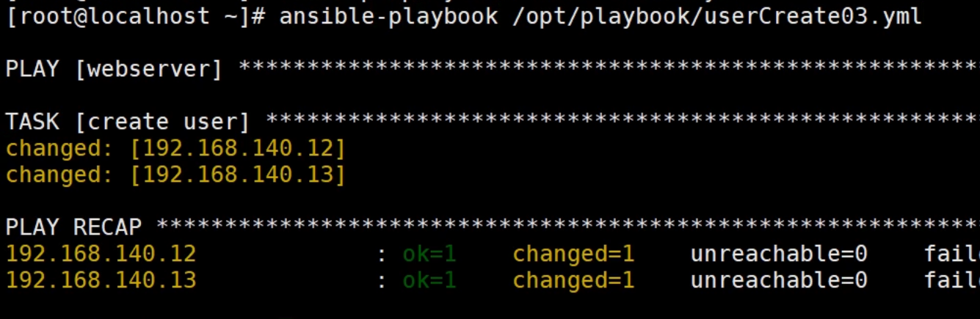This screenshot has width=980, height=319.
Task: Click recap host "192.168.140.12"
Action: coord(101,254)
